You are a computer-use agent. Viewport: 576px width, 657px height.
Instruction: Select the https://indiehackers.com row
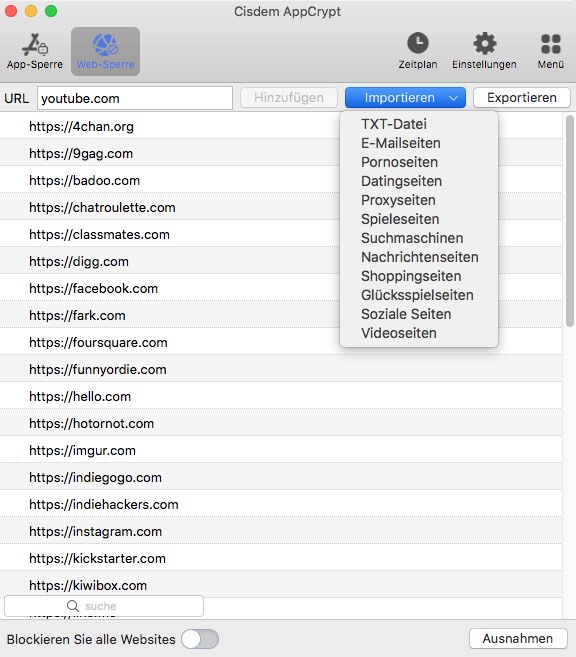pyautogui.click(x=281, y=504)
